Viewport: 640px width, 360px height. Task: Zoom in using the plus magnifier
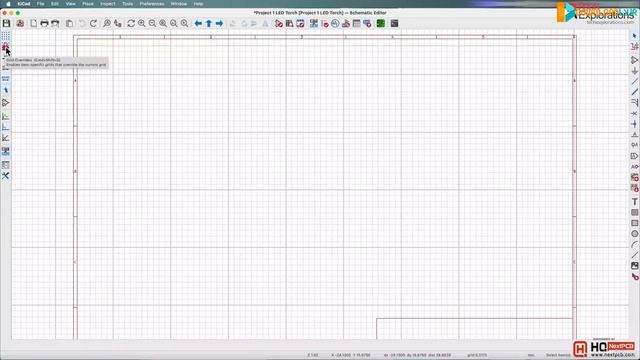pos(142,23)
